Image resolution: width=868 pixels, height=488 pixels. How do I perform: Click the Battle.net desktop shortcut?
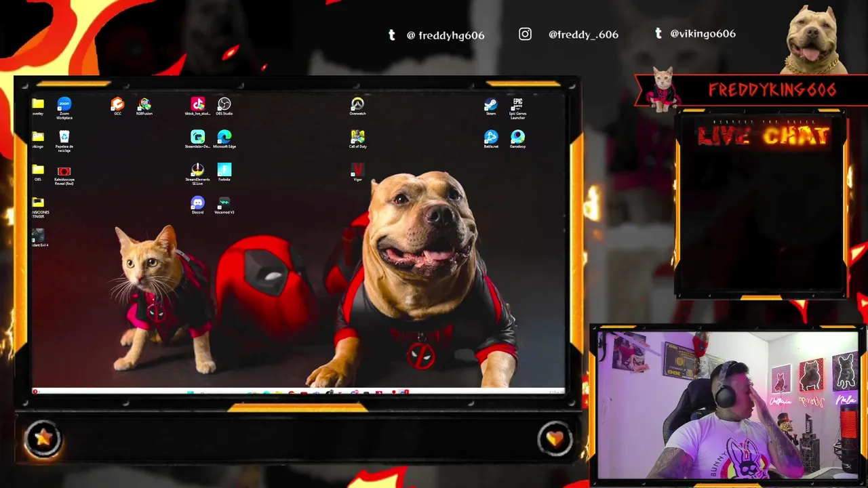click(x=491, y=140)
